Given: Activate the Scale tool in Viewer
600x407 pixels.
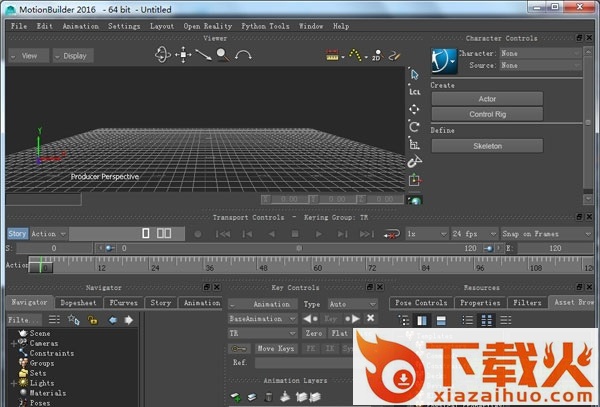Looking at the screenshot, I should (414, 144).
